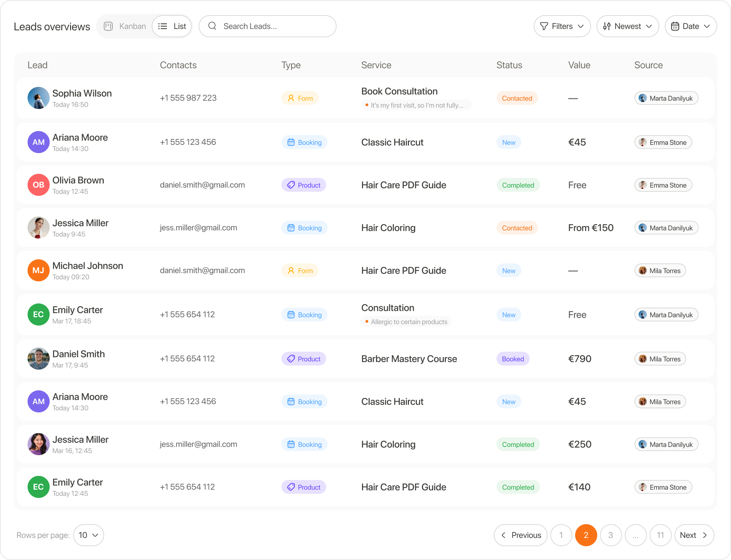Click the "From €150" value
The height and width of the screenshot is (560, 731).
coord(591,228)
